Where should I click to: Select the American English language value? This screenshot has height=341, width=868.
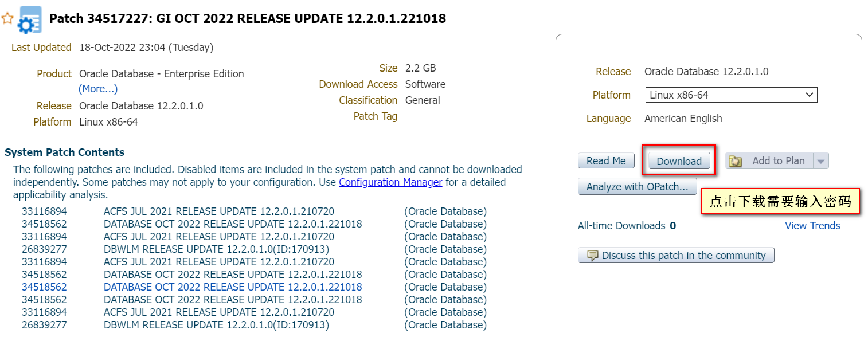pos(683,119)
